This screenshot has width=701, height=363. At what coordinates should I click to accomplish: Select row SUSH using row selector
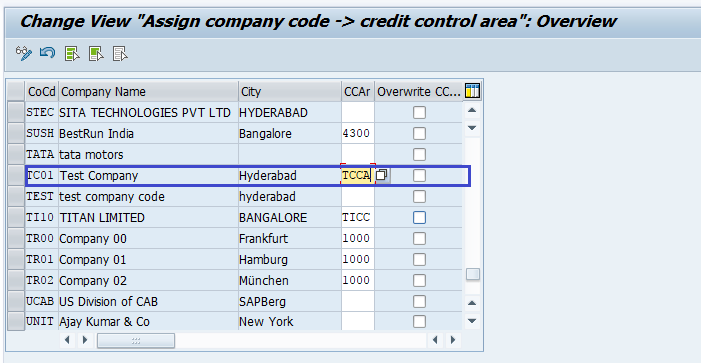[x=16, y=134]
